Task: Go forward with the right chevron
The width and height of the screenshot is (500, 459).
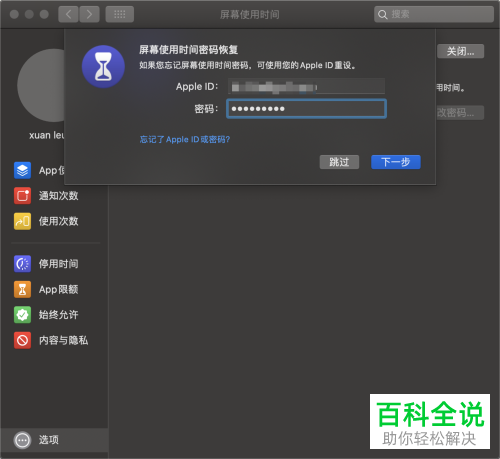Action: pos(89,14)
